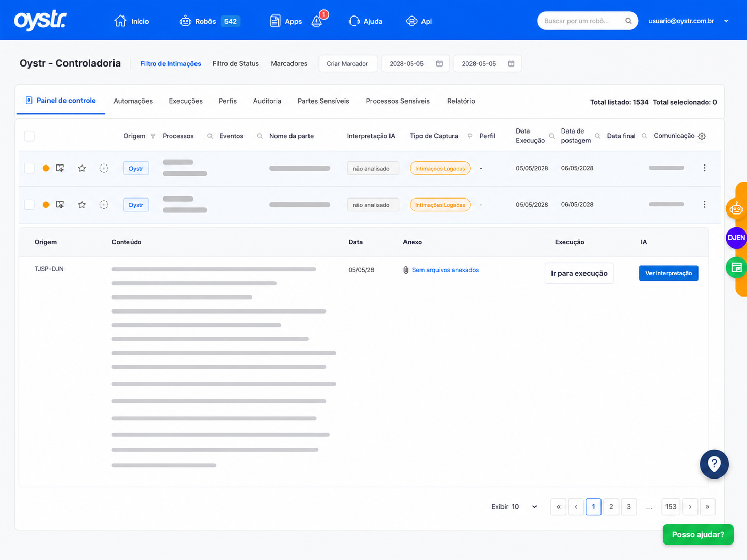Open the Perfis tab
The width and height of the screenshot is (747, 560).
(228, 101)
